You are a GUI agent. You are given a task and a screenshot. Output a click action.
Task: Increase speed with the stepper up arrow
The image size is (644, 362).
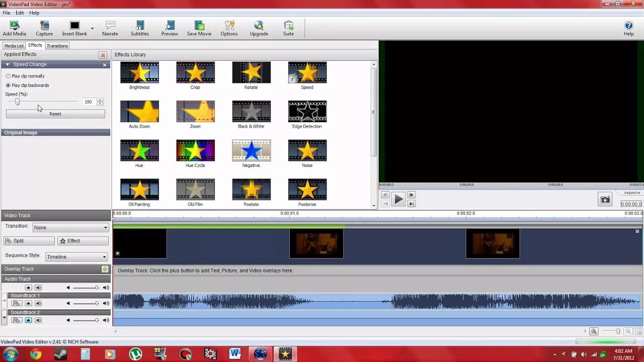(100, 100)
